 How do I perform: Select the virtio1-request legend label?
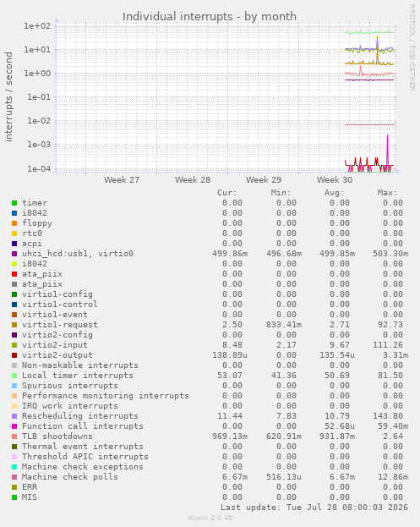click(x=60, y=325)
